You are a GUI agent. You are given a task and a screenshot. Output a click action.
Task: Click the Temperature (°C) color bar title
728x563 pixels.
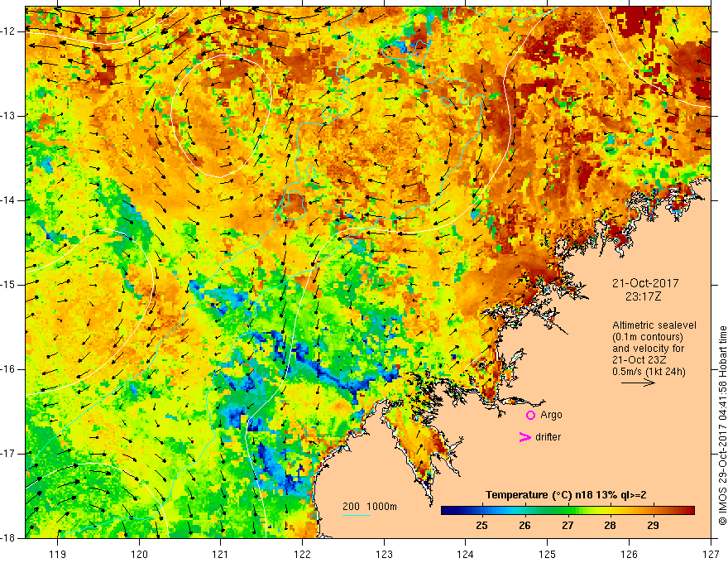pos(566,495)
